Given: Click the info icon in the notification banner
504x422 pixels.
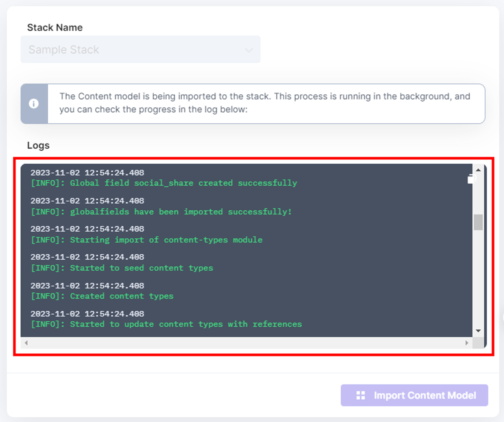Looking at the screenshot, I should click(34, 104).
